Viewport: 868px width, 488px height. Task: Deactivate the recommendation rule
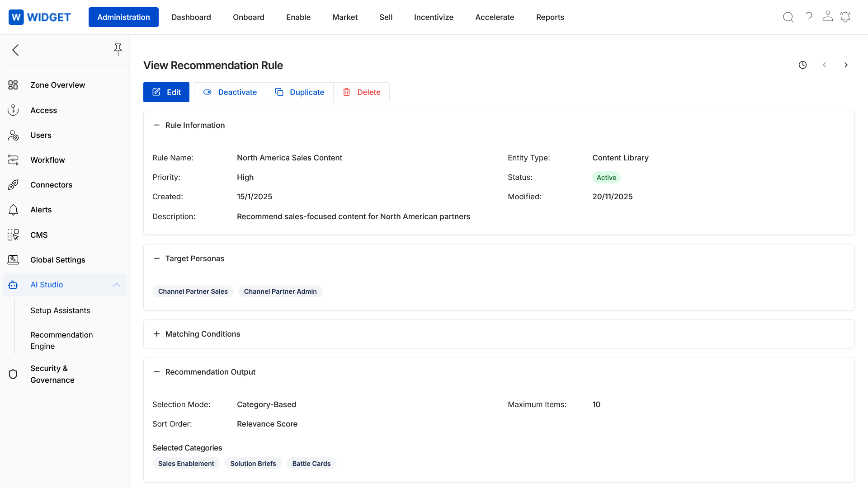pos(230,92)
